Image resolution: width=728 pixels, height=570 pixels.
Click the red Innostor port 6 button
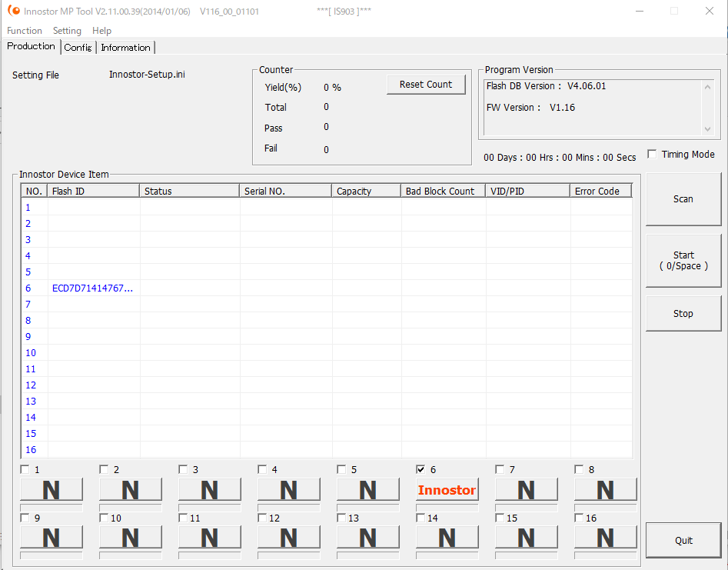[x=447, y=490]
